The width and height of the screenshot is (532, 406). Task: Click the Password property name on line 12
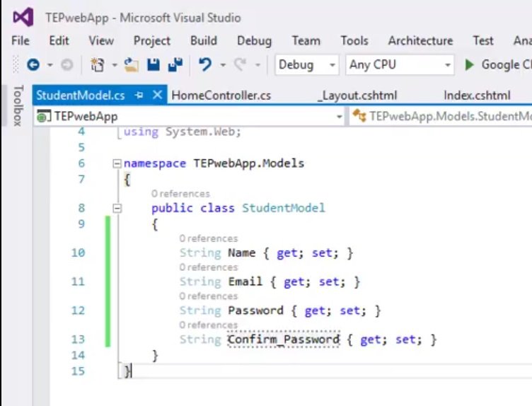coord(255,311)
